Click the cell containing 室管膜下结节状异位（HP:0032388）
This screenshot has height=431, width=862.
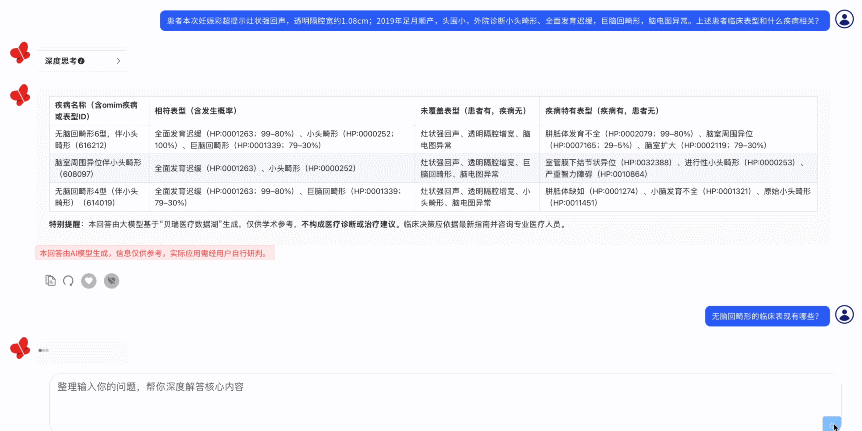point(678,168)
